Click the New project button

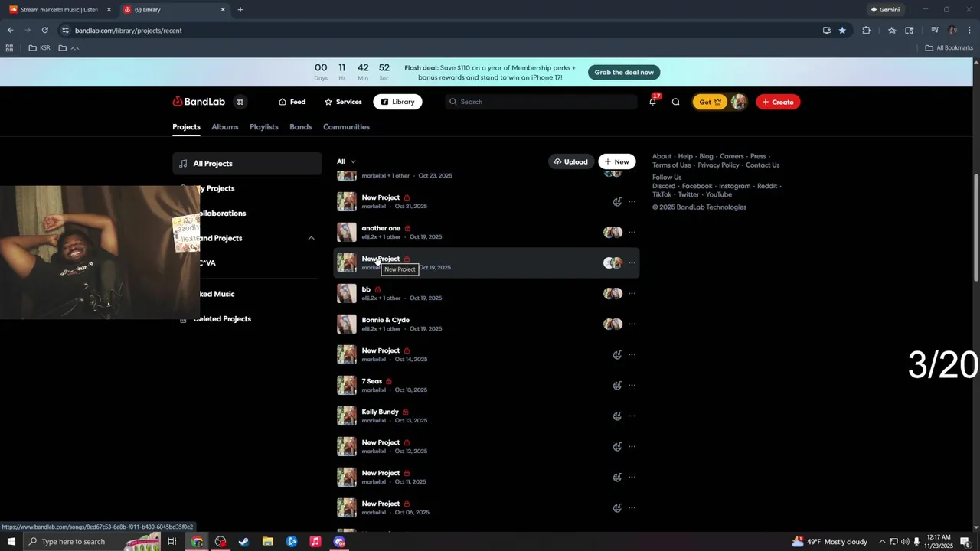tap(616, 161)
